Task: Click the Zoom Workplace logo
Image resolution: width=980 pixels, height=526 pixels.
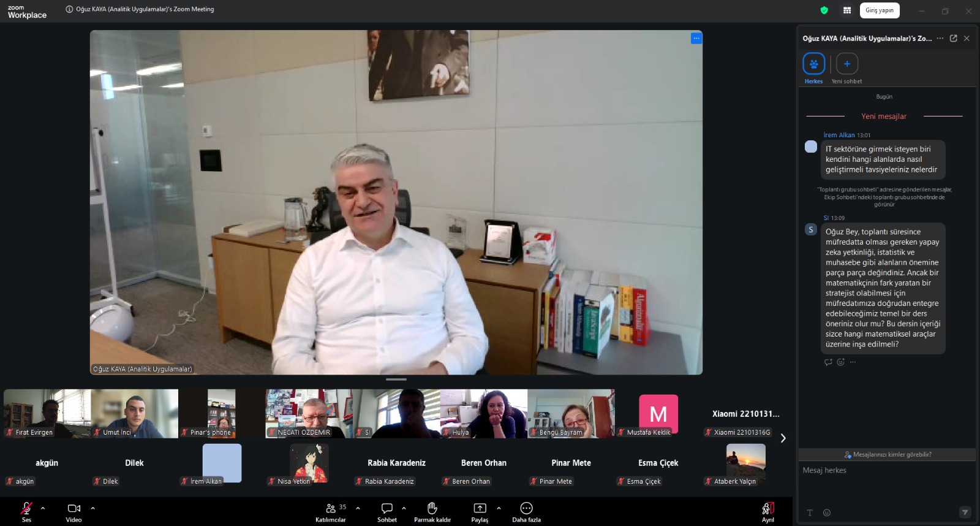Action: pyautogui.click(x=27, y=12)
